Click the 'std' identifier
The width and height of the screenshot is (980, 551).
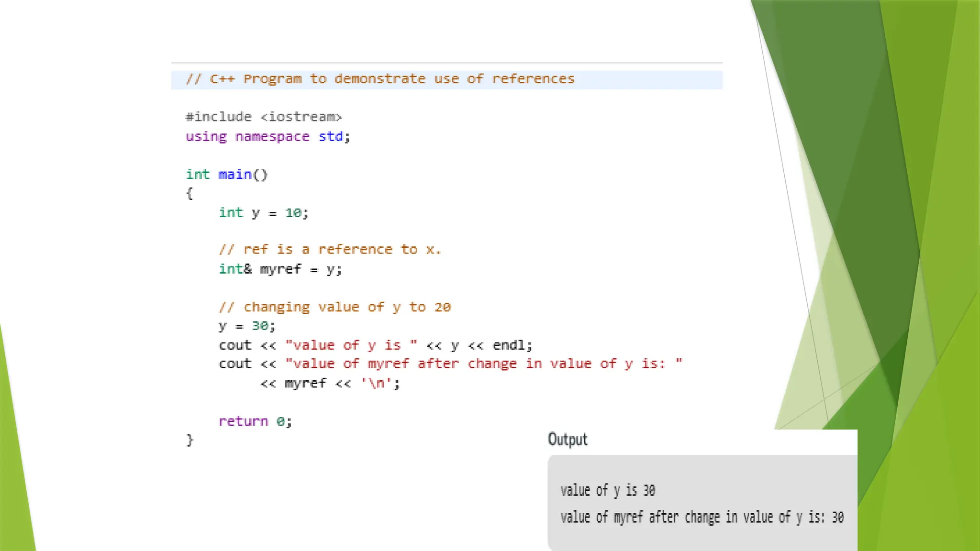[x=331, y=137]
